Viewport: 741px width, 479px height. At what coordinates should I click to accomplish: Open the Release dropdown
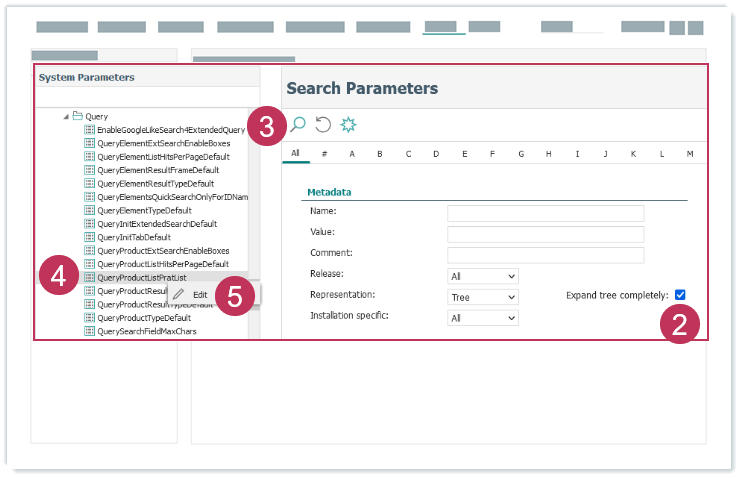point(483,276)
